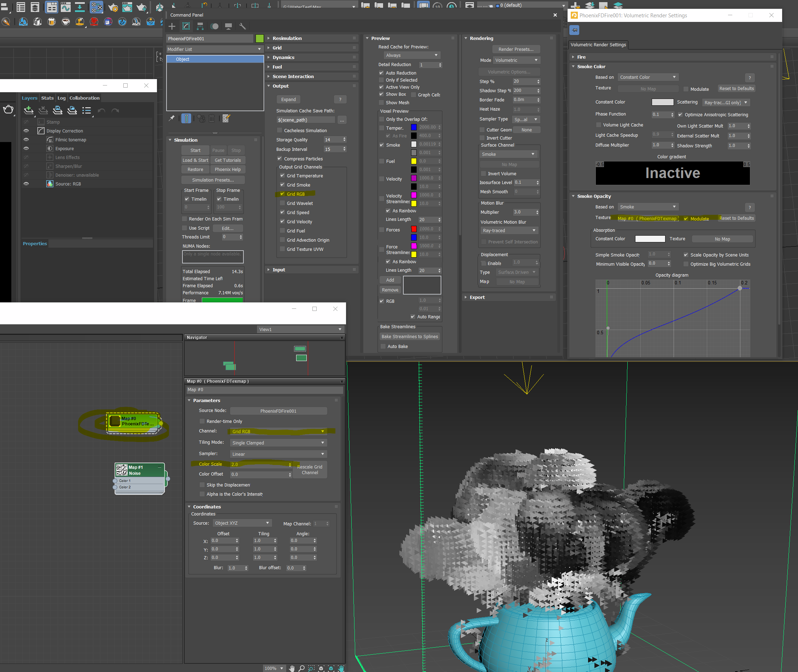The image size is (798, 672).
Task: Click the add layer icon in Layers tab
Action: [x=29, y=111]
